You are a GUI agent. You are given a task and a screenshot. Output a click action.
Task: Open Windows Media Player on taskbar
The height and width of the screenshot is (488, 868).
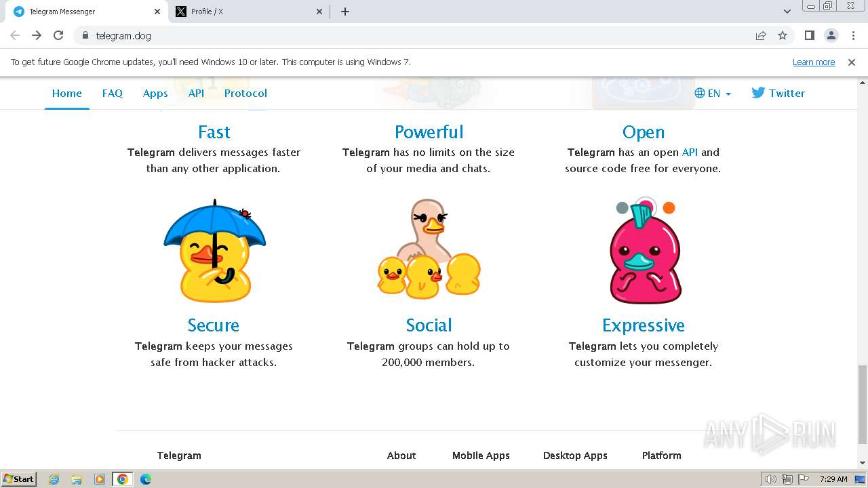(x=100, y=479)
